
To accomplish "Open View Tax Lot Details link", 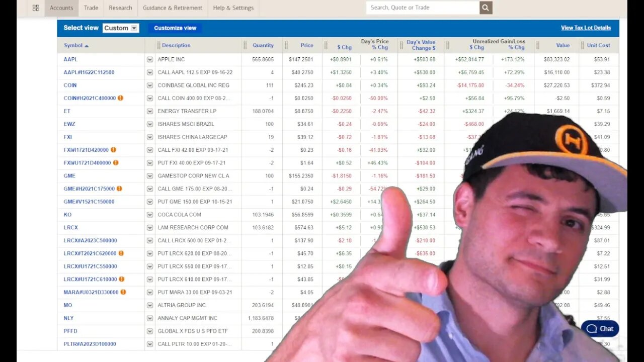I will tap(586, 28).
